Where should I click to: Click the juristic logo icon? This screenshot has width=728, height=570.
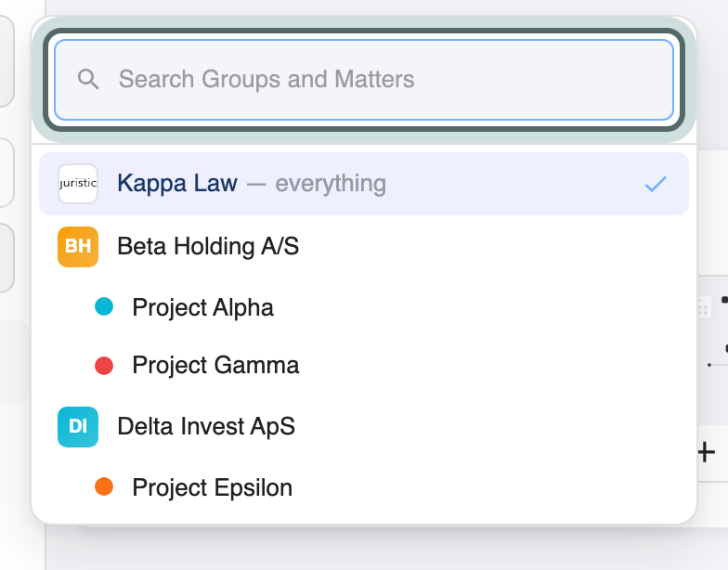(x=78, y=184)
